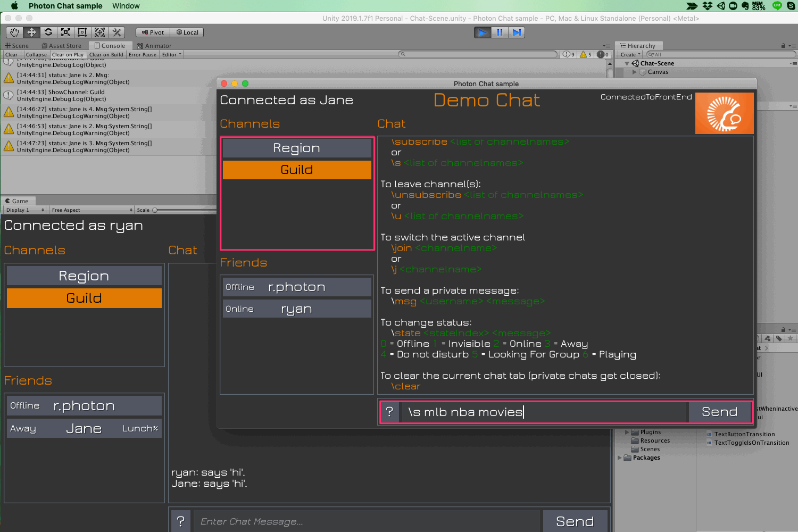Click friend ryan in Jane window
This screenshot has width=798, height=532.
297,309
